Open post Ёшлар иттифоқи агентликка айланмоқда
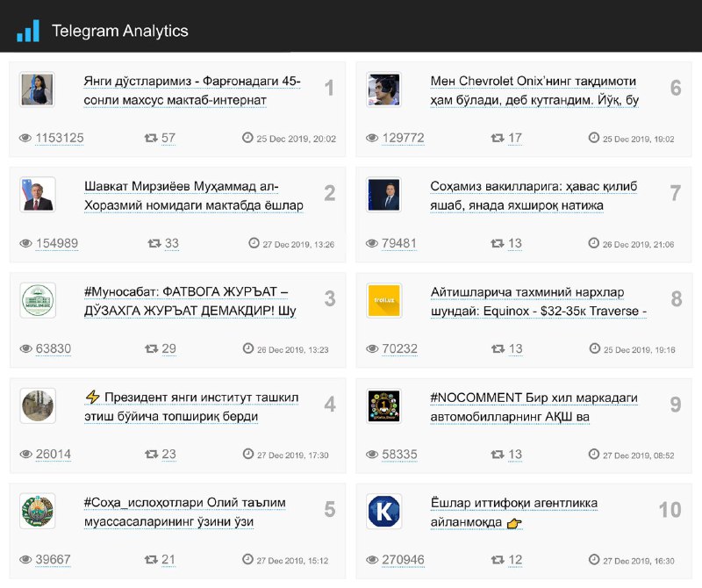The height and width of the screenshot is (588, 702). point(514,513)
